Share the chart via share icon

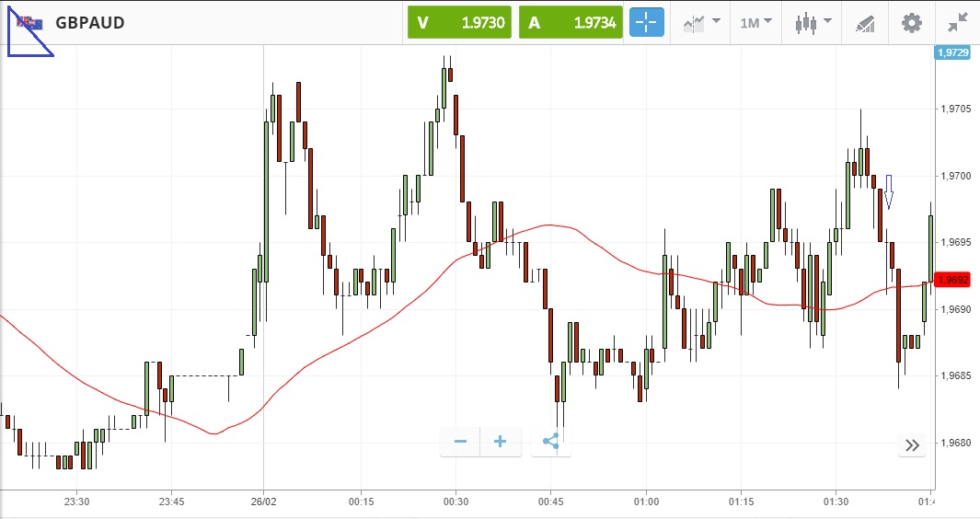coord(550,442)
